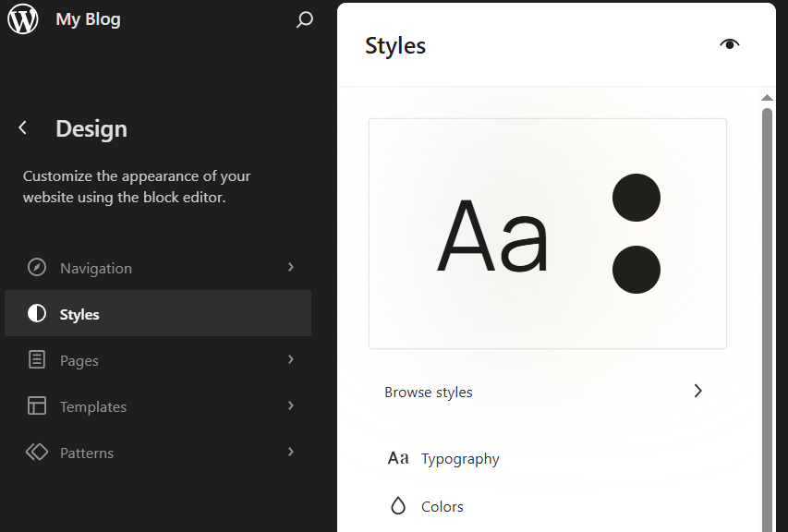788x532 pixels.
Task: Open Browse styles
Action: [x=548, y=392]
